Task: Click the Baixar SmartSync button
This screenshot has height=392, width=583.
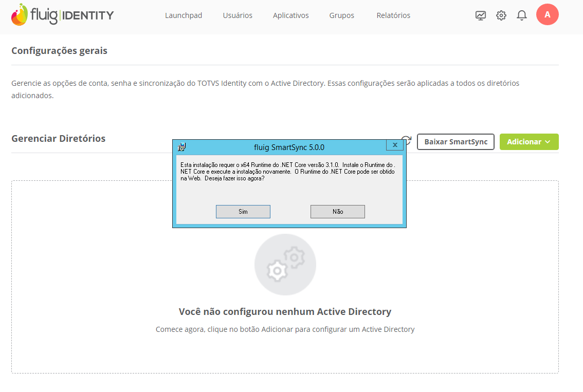Action: (x=456, y=142)
